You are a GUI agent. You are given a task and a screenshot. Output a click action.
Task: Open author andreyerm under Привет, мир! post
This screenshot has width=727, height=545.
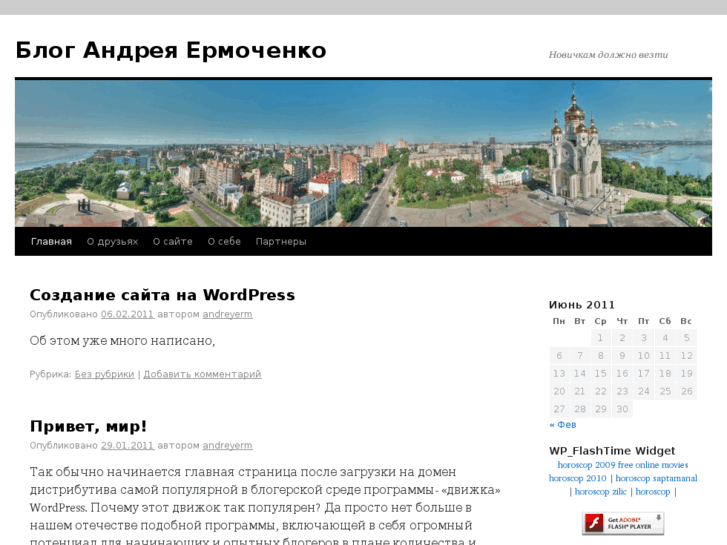(228, 445)
